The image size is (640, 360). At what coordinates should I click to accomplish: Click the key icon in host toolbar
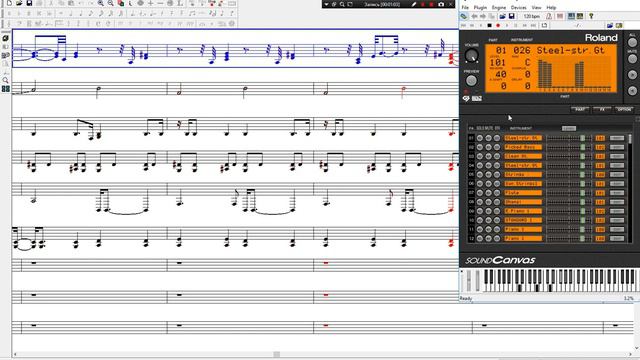pos(591,16)
